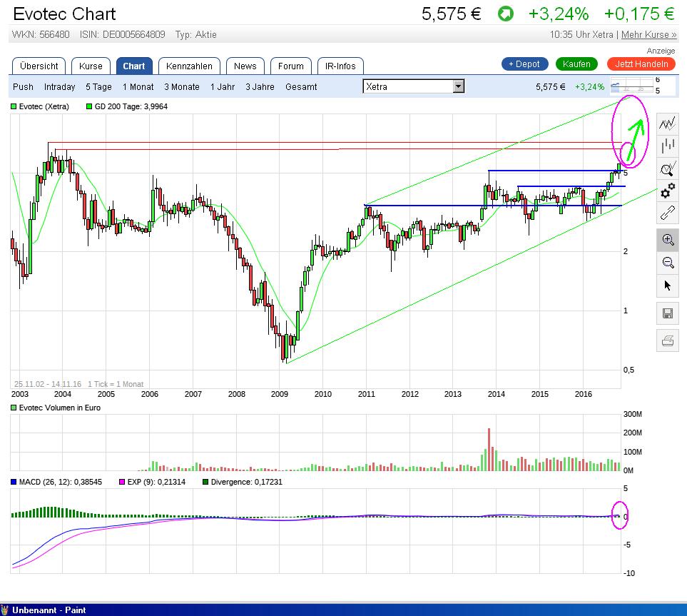Click the 1 Tick = 1 Monat text
This screenshot has width=687, height=616.
[x=116, y=384]
